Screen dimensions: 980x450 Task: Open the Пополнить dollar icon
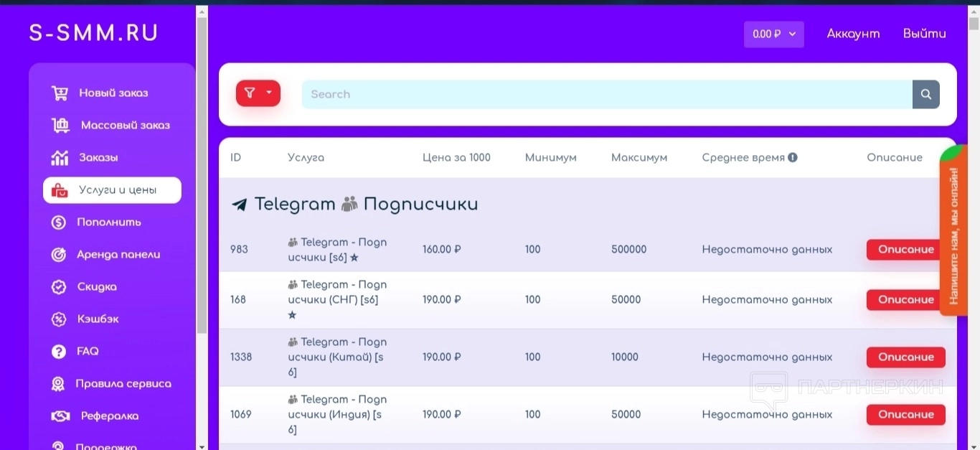(59, 222)
